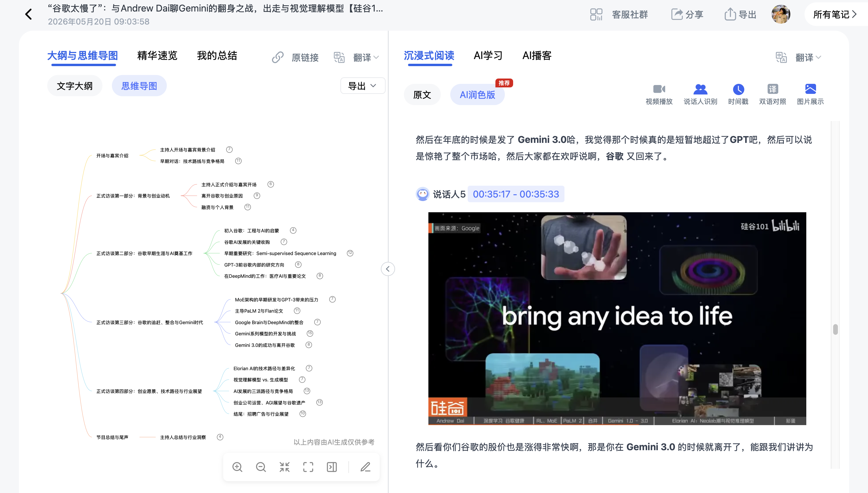Enter mind map fullscreen mode
868x493 pixels.
pos(308,467)
